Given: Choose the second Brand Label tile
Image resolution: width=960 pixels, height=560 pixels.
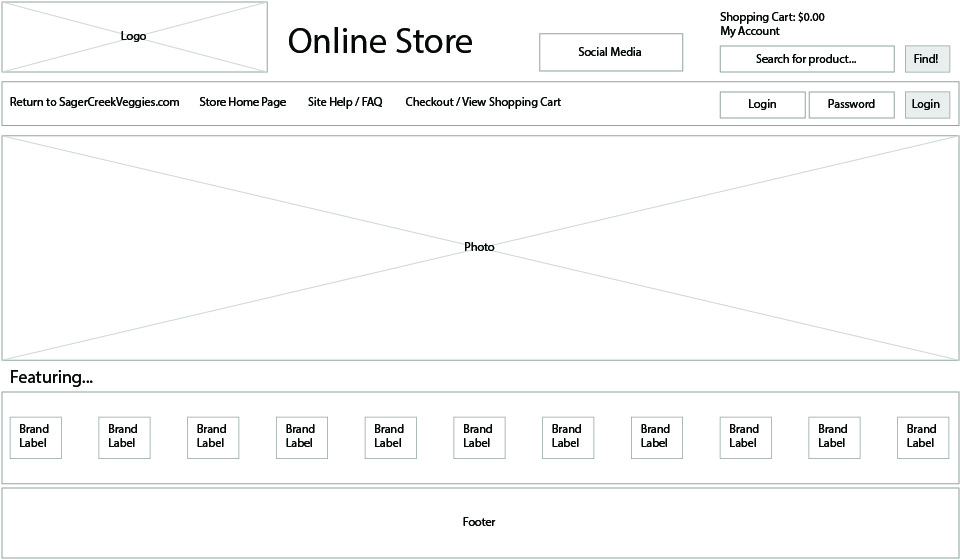Looking at the screenshot, I should 124,437.
